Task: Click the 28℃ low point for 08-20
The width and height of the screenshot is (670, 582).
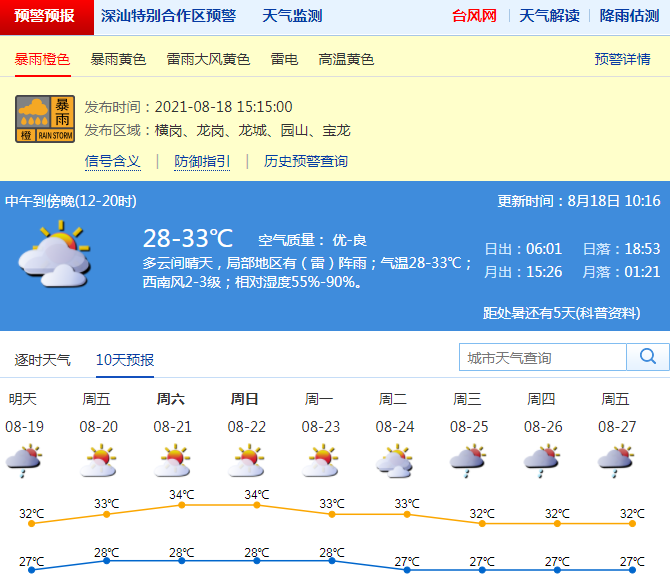Action: pyautogui.click(x=106, y=561)
